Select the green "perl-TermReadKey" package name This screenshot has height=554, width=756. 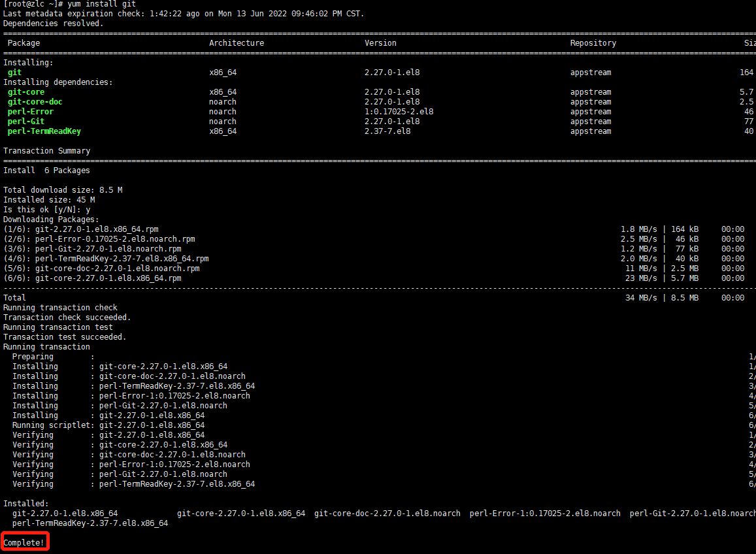(44, 131)
